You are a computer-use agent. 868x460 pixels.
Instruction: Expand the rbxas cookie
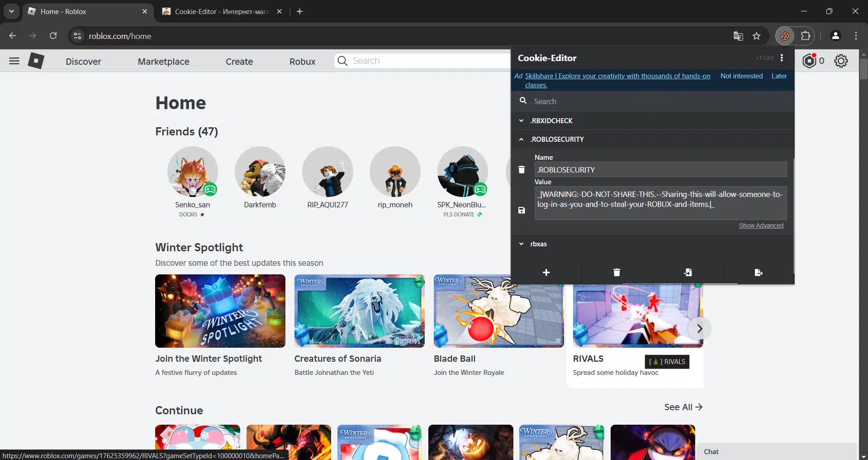tap(652, 244)
